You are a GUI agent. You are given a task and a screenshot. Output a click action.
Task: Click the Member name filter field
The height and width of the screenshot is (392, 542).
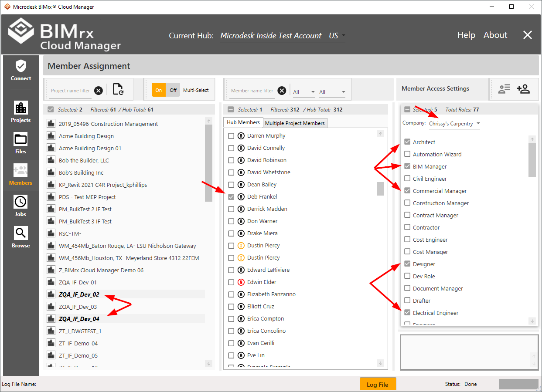coord(252,91)
